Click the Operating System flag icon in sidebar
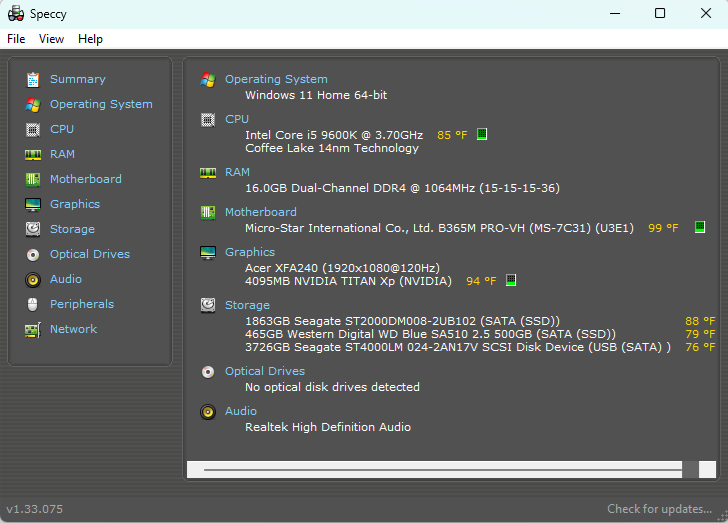 (32, 105)
